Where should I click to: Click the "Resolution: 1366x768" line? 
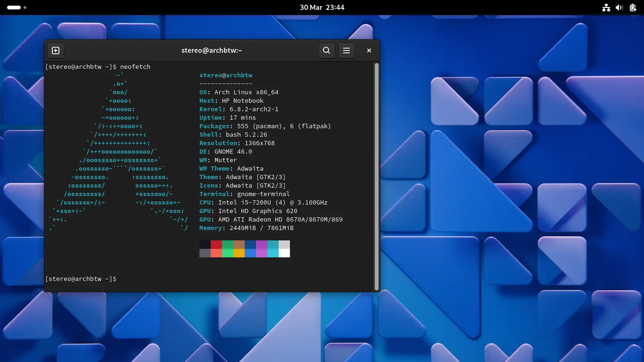tap(237, 143)
